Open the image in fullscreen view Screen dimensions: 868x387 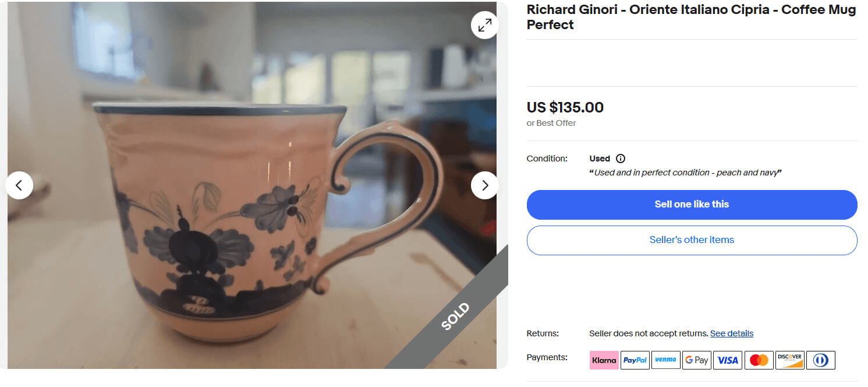pos(484,25)
